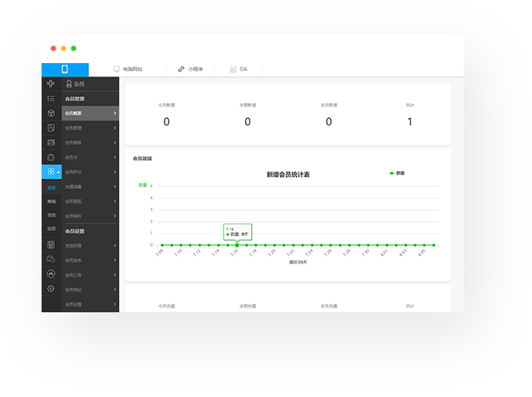532x397 pixels.
Task: Toggle the 数量 series in the chart legend
Action: (397, 173)
